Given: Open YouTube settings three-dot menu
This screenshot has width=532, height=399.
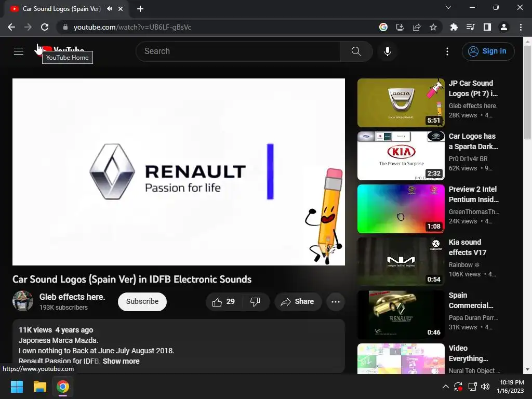Looking at the screenshot, I should click(x=447, y=51).
